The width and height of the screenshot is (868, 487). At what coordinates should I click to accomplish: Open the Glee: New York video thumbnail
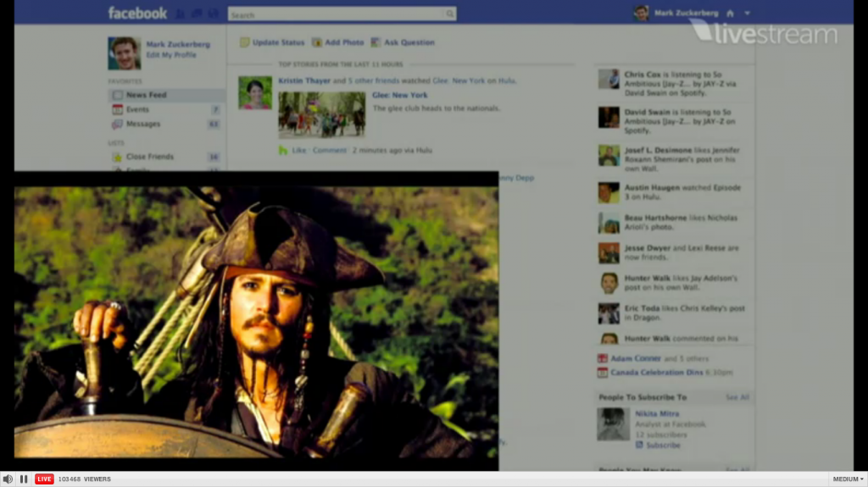(321, 114)
